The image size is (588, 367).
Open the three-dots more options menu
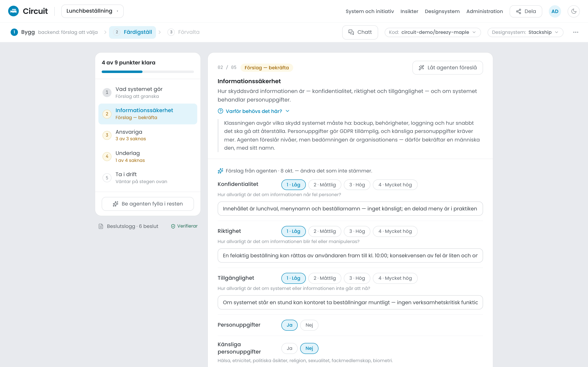tap(576, 32)
